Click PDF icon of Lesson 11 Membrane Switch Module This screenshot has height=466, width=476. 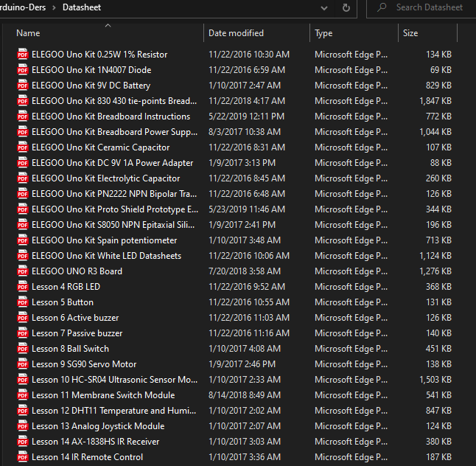point(23,395)
